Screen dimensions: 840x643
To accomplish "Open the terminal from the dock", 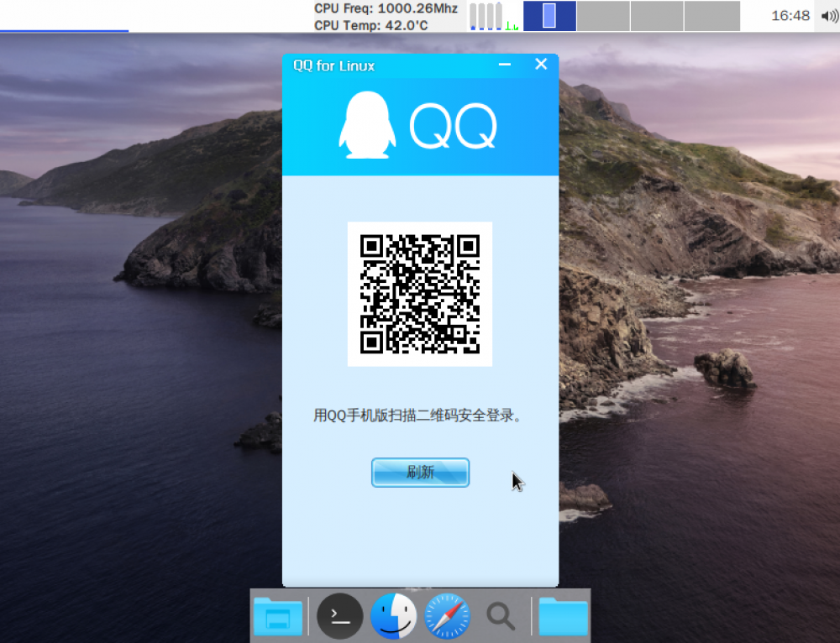I will point(339,618).
